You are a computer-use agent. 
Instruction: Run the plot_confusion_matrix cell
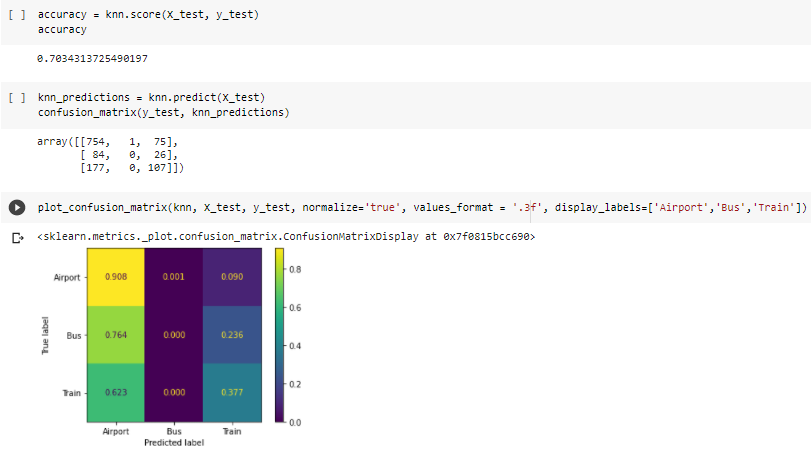pyautogui.click(x=16, y=208)
